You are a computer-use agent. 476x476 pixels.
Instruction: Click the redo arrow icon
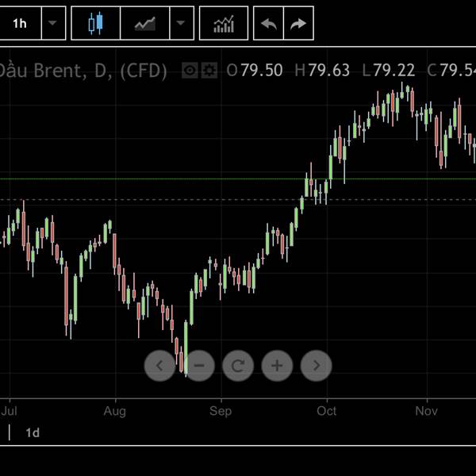point(298,23)
